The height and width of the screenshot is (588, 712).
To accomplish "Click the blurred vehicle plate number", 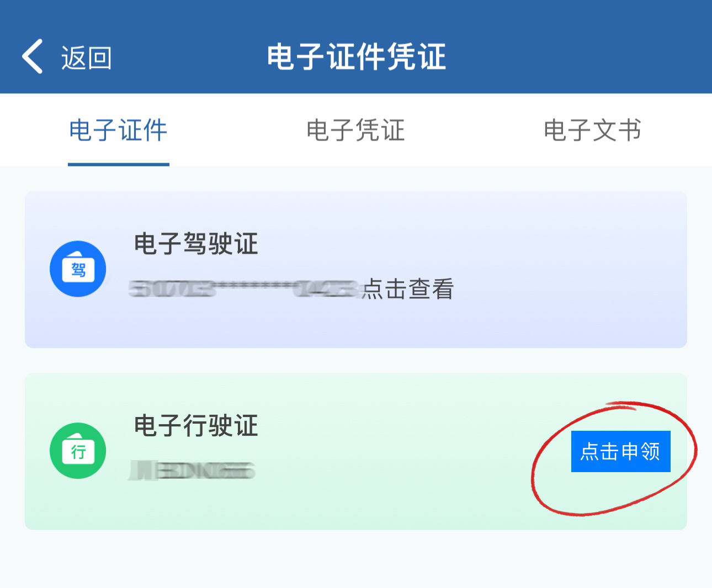I will (x=192, y=471).
